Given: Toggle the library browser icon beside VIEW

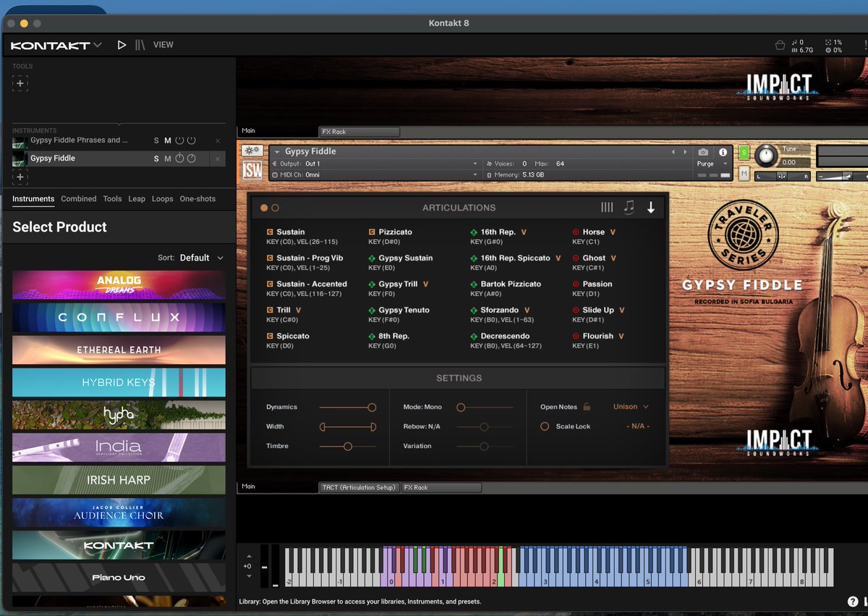Looking at the screenshot, I should point(140,45).
